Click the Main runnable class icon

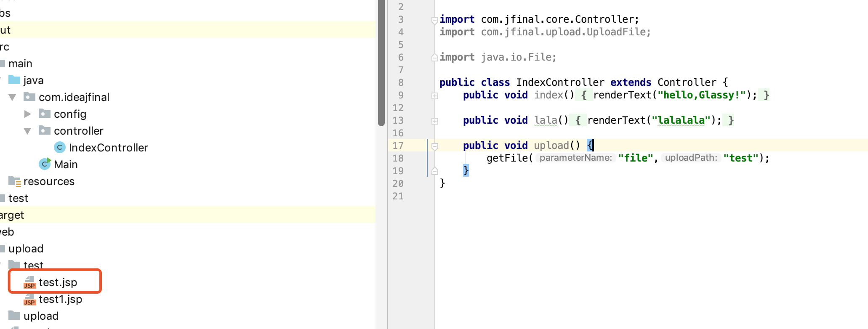click(x=45, y=164)
